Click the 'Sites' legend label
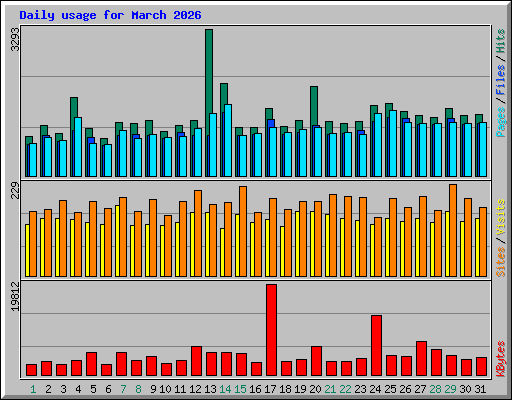This screenshot has width=512, height=400. pos(501,262)
